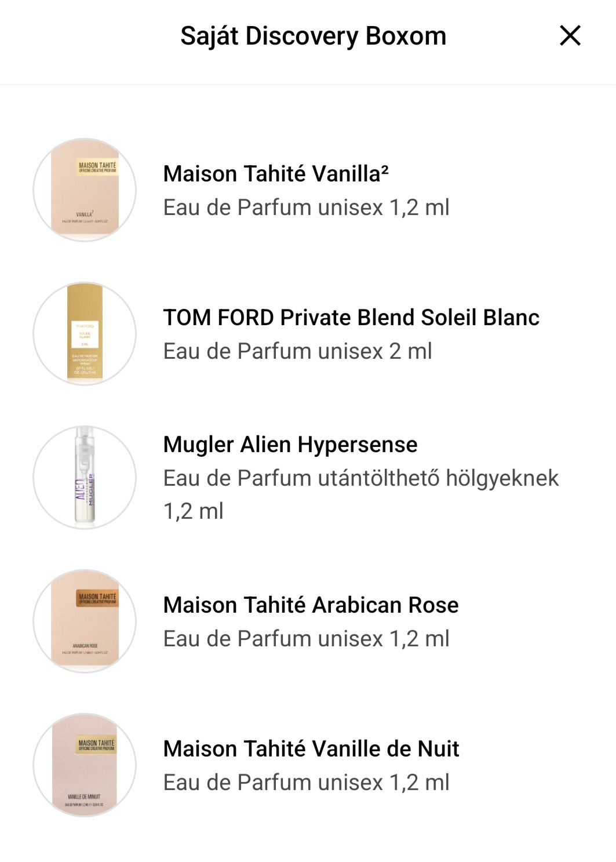Tap the MUGLER text on the Alien vial
The image size is (616, 862).
91,489
